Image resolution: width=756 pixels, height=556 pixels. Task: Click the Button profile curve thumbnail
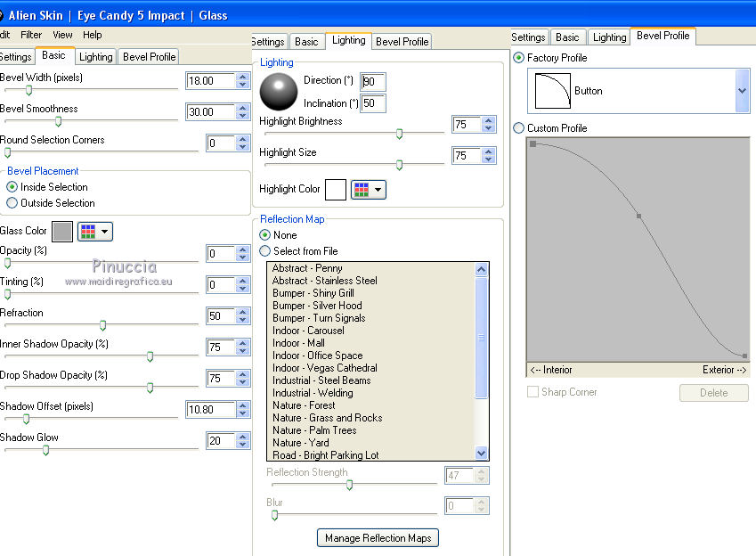[553, 91]
